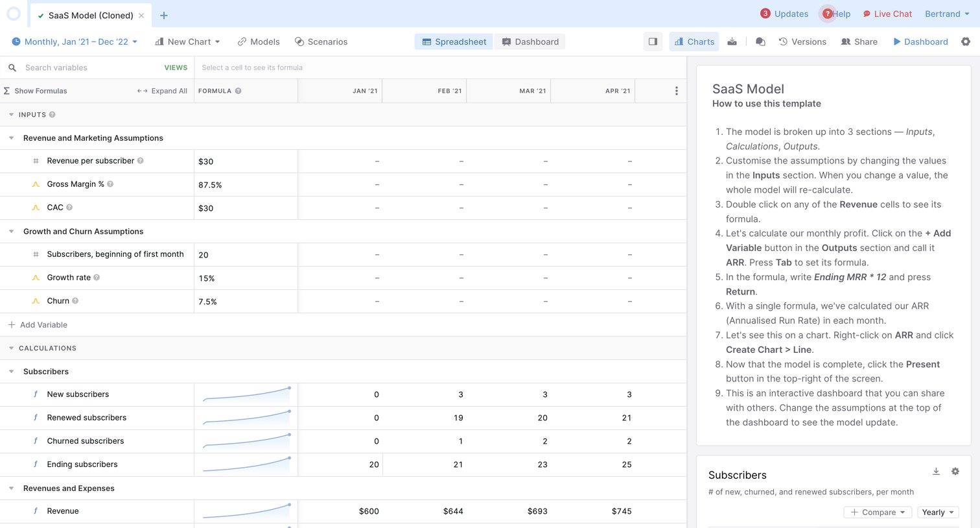
Task: Open the three-dot column options menu
Action: pyautogui.click(x=677, y=91)
